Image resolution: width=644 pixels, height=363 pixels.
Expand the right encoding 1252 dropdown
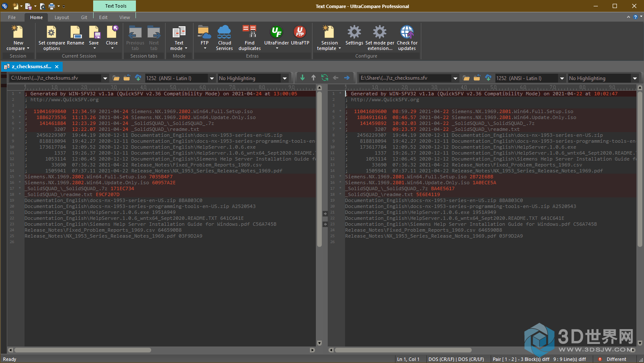(x=562, y=78)
